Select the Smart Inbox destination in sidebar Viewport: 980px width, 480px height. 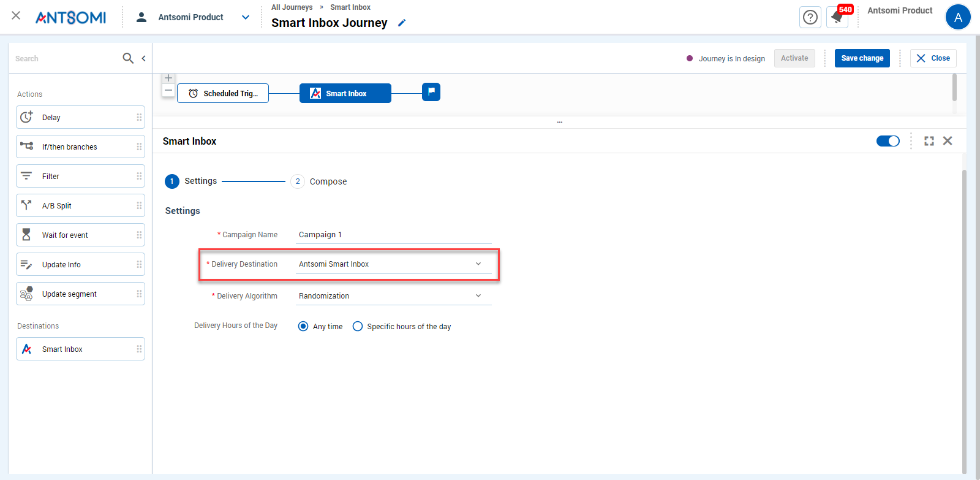pos(80,349)
